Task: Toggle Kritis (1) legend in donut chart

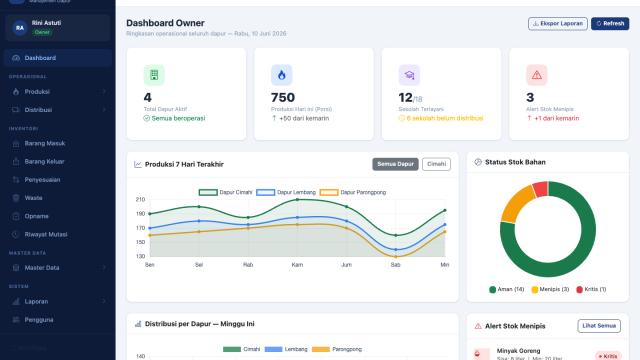Action: click(x=591, y=289)
